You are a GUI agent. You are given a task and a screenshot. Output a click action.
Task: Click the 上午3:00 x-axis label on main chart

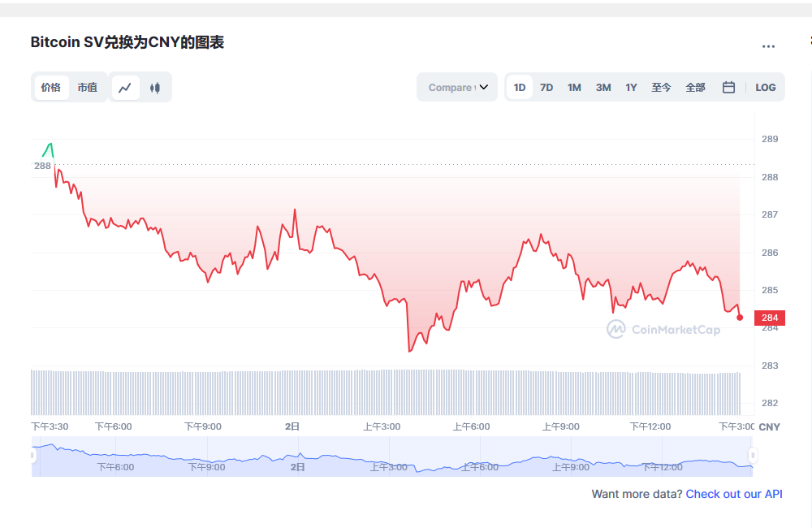coord(382,426)
